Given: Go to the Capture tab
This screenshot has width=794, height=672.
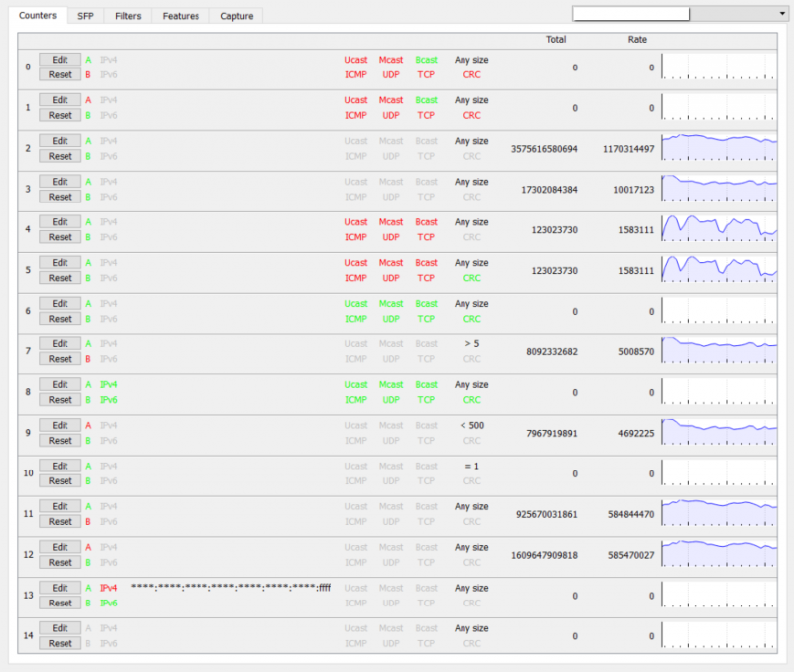Looking at the screenshot, I should coord(236,16).
